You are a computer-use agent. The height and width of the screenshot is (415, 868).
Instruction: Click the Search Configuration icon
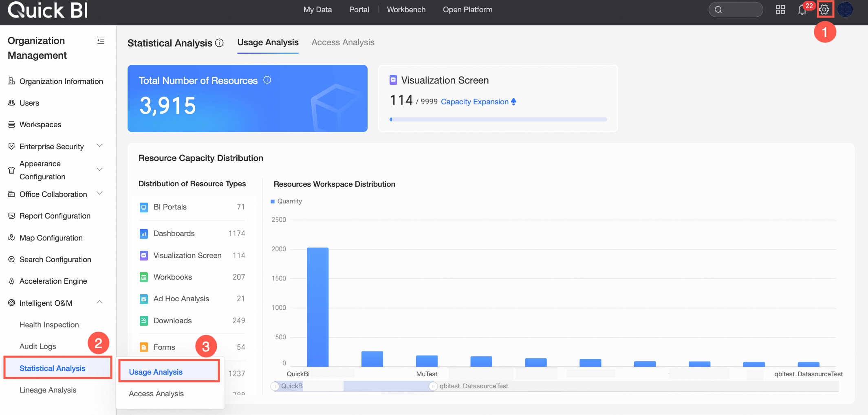point(12,259)
